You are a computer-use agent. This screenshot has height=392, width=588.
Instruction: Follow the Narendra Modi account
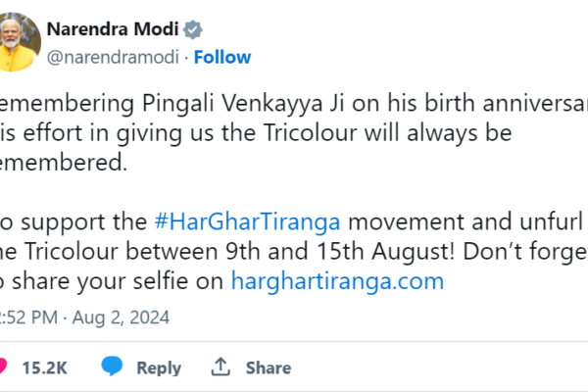click(220, 57)
